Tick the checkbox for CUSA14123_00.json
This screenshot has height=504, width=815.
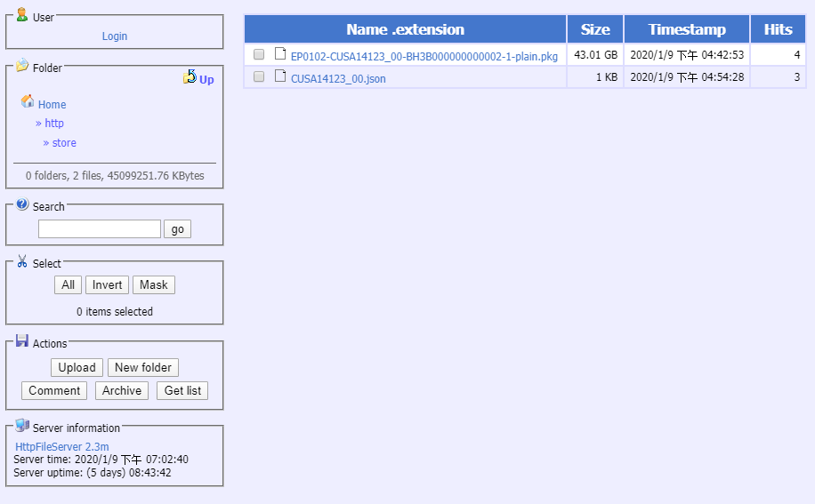point(259,77)
